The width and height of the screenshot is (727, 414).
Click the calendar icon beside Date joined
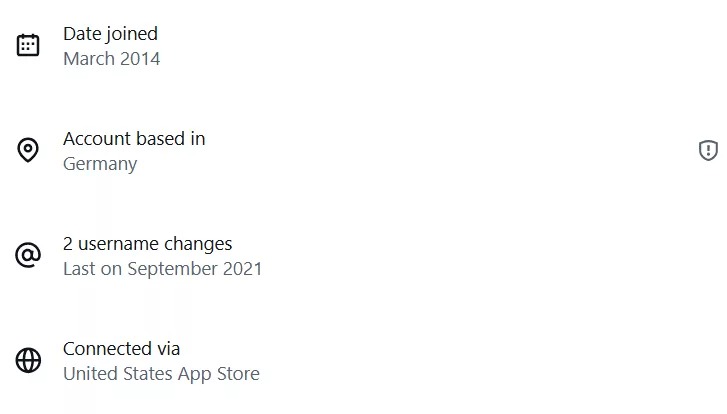28,45
